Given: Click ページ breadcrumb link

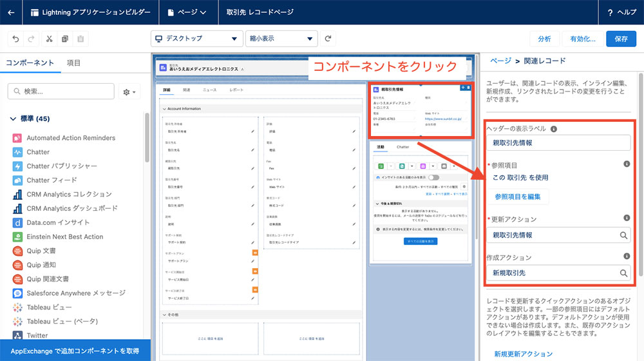Looking at the screenshot, I should coord(500,61).
